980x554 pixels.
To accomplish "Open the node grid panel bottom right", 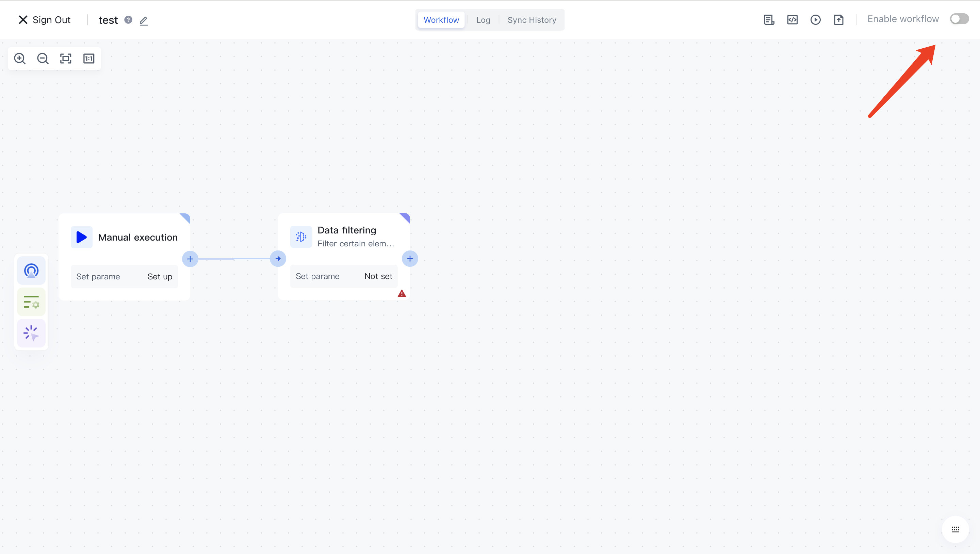I will [x=955, y=529].
